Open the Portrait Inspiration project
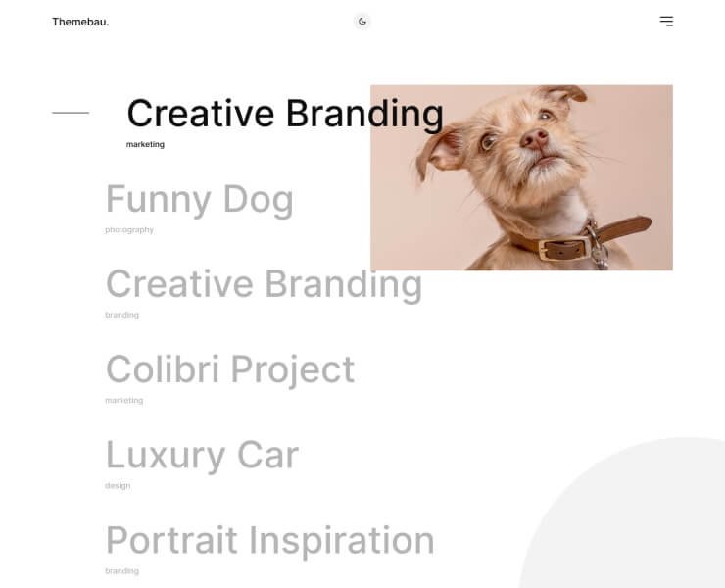 tap(269, 540)
